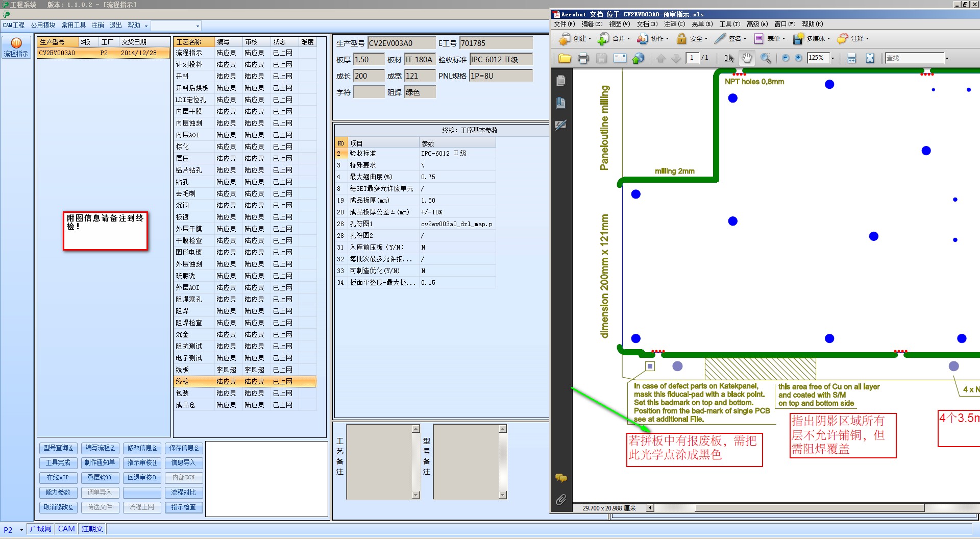
Task: Open the Acrobat 多媒体 (Multimedia) toolbar menu
Action: [811, 38]
